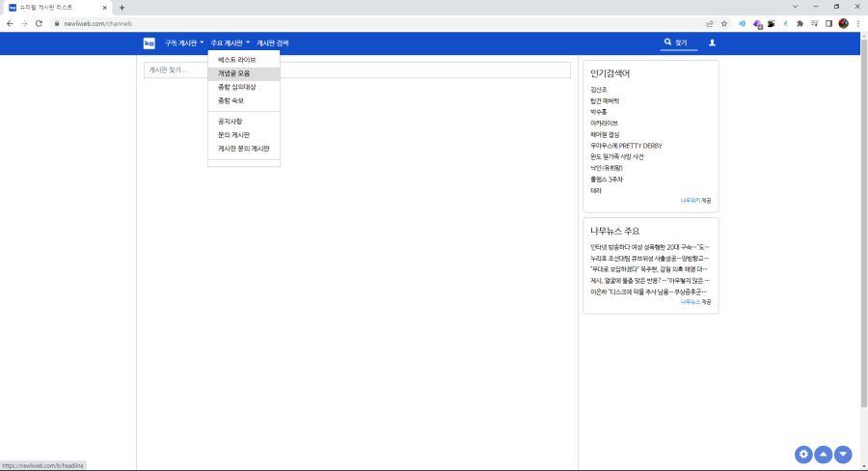Screen dimensions: 868x471
Task: Open the 게시판 검색 nav link
Action: [x=272, y=43]
